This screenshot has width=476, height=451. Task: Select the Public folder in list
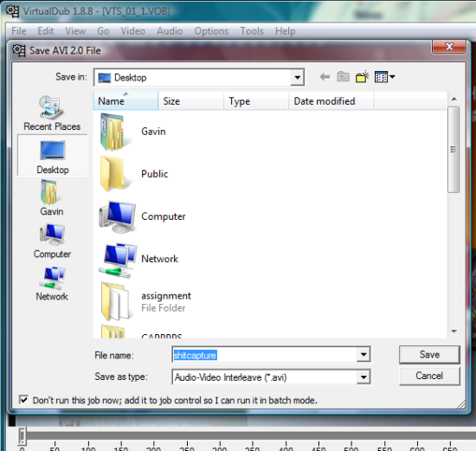(x=134, y=174)
